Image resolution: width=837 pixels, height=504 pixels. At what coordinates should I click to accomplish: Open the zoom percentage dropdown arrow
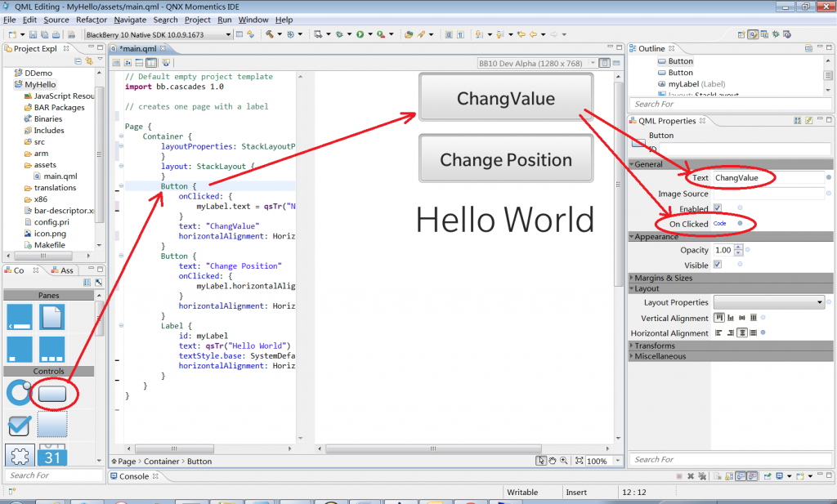(x=618, y=461)
